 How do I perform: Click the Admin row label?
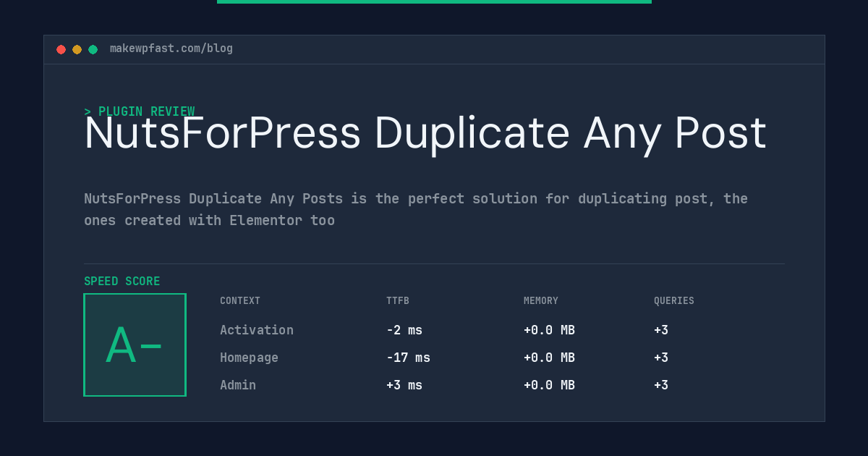(x=238, y=385)
